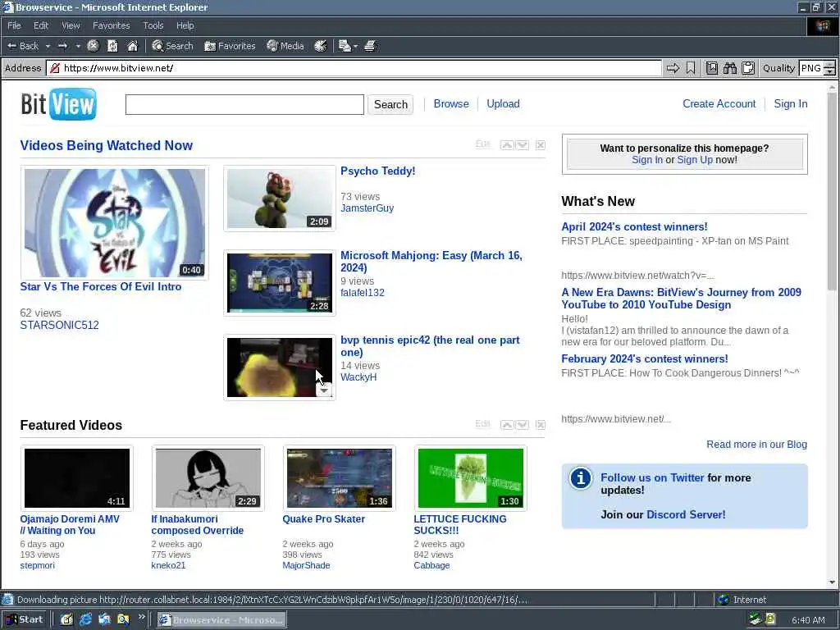Viewport: 840px width, 630px height.
Task: Click the History toolbar icon
Action: 321,46
